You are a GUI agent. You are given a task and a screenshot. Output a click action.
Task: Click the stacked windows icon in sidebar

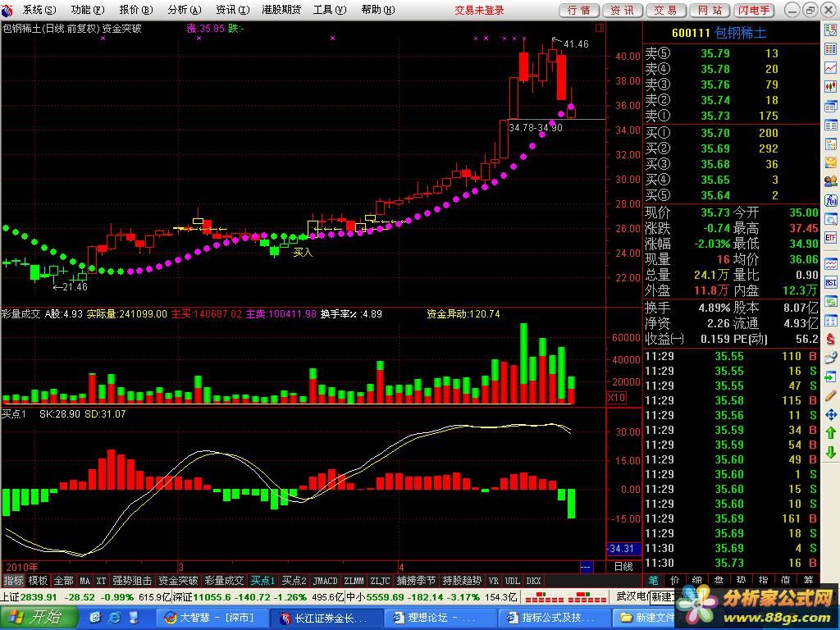click(x=830, y=106)
